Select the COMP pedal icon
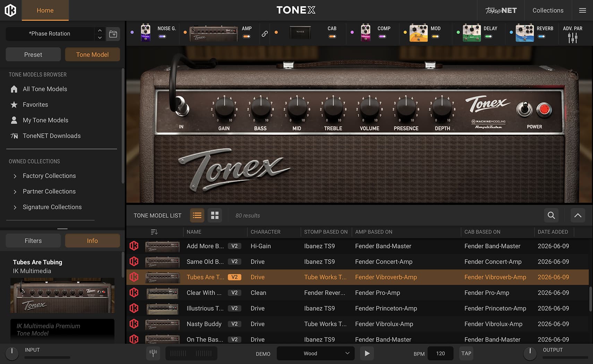 click(x=366, y=33)
